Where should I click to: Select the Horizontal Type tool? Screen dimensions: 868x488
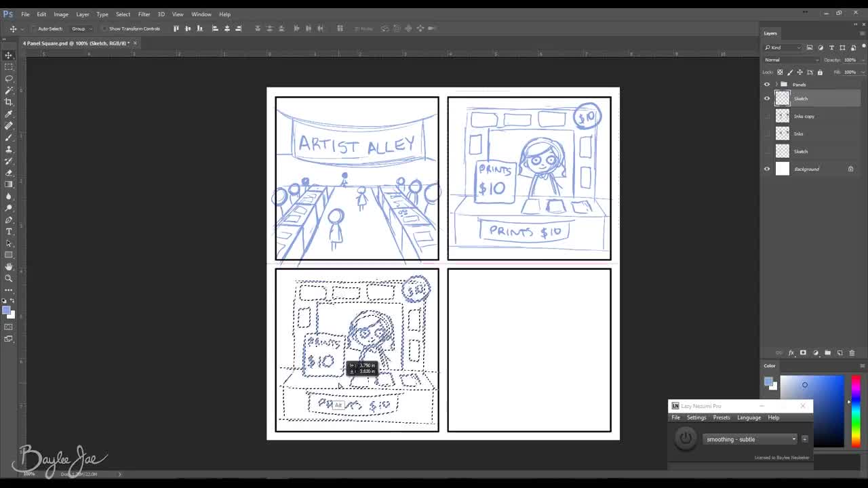click(x=9, y=232)
